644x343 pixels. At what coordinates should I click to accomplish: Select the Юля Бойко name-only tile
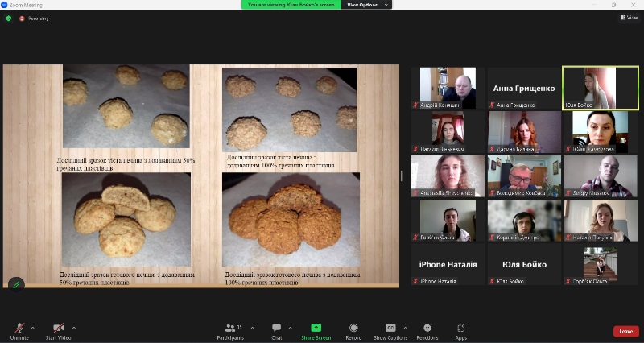[x=524, y=264]
